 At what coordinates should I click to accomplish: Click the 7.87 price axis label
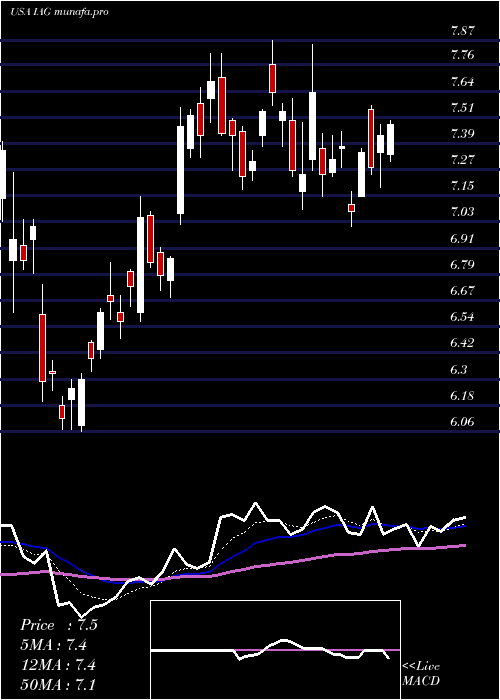(463, 31)
